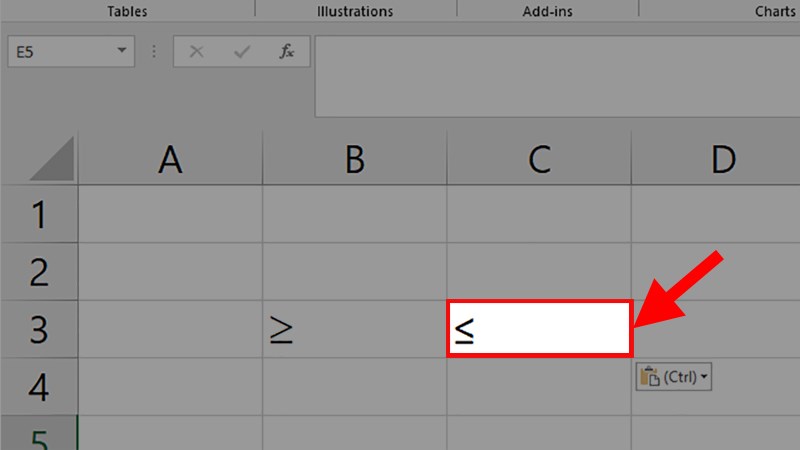Select column B header
Image resolution: width=800 pixels, height=450 pixels.
[x=355, y=159]
